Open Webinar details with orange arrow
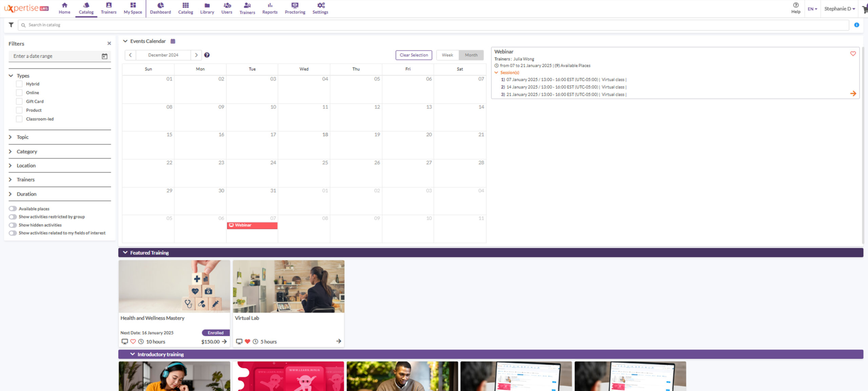The height and width of the screenshot is (391, 868). (x=853, y=94)
